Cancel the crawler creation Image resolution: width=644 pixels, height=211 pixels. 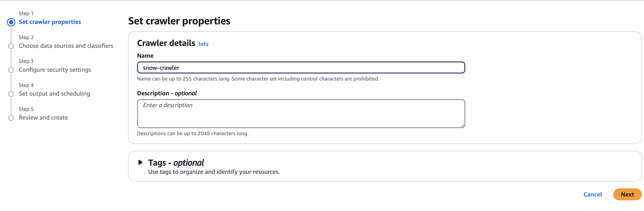click(x=593, y=194)
